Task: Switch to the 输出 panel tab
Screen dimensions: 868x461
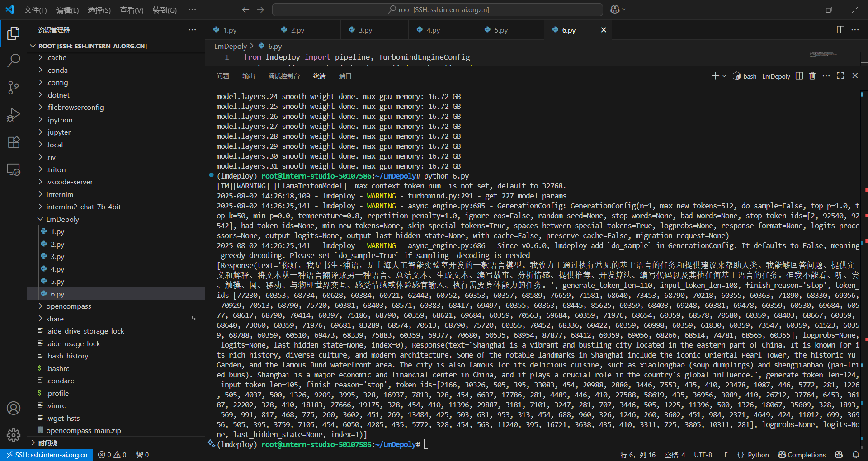Action: click(249, 76)
